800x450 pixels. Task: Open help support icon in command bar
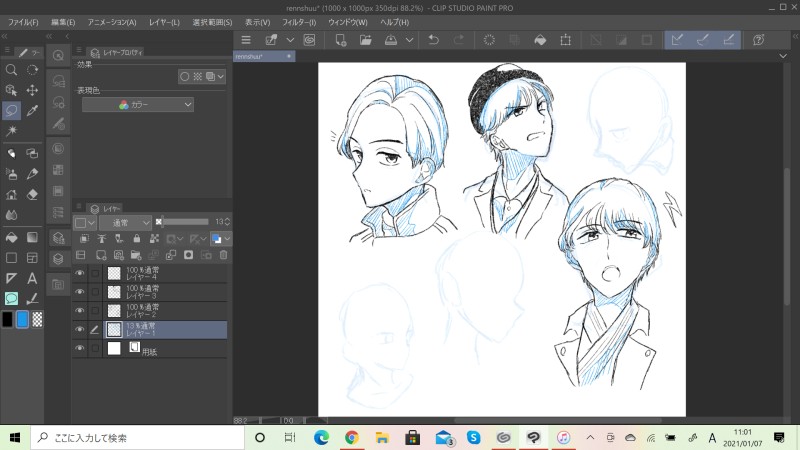click(759, 40)
